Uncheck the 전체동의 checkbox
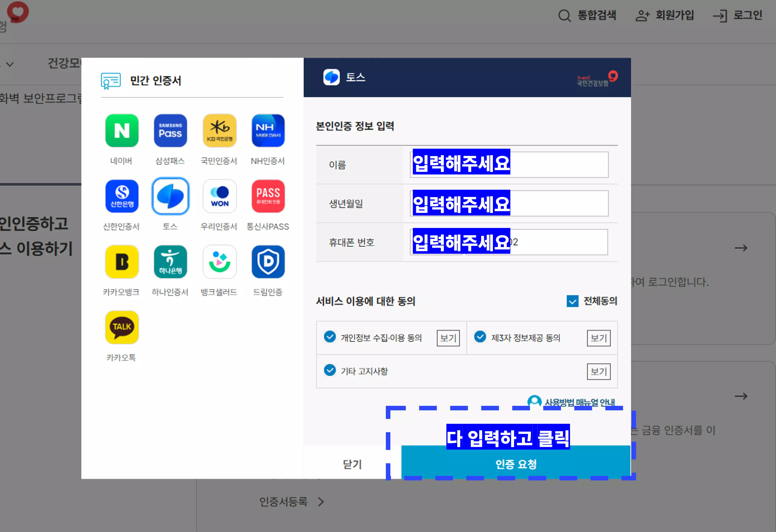 [x=572, y=301]
